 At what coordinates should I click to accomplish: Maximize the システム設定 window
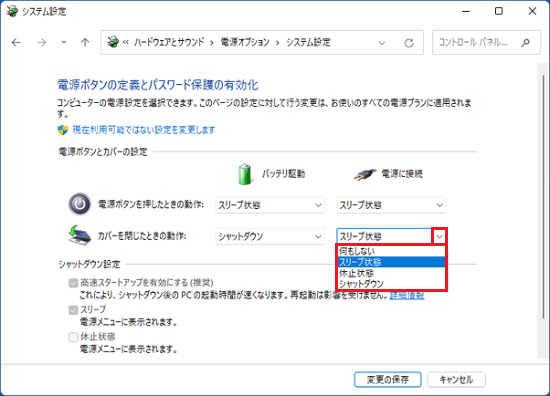(499, 11)
